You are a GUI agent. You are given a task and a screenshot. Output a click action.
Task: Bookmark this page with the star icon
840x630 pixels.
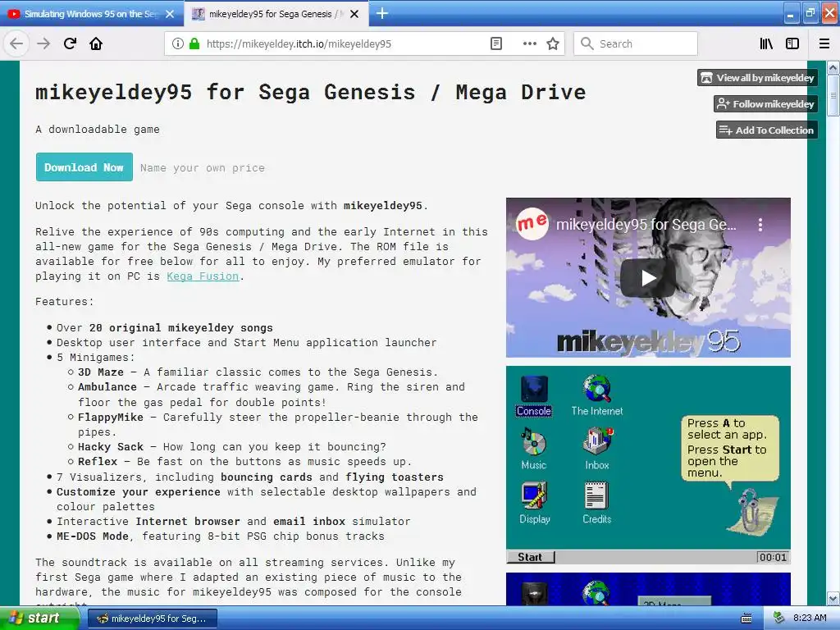[553, 44]
